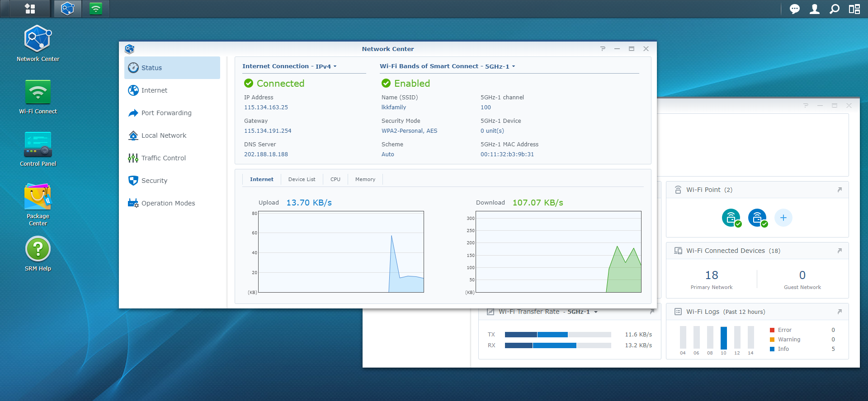868x401 pixels.
Task: Select the first Wi-Fi Point device icon
Action: point(731,218)
